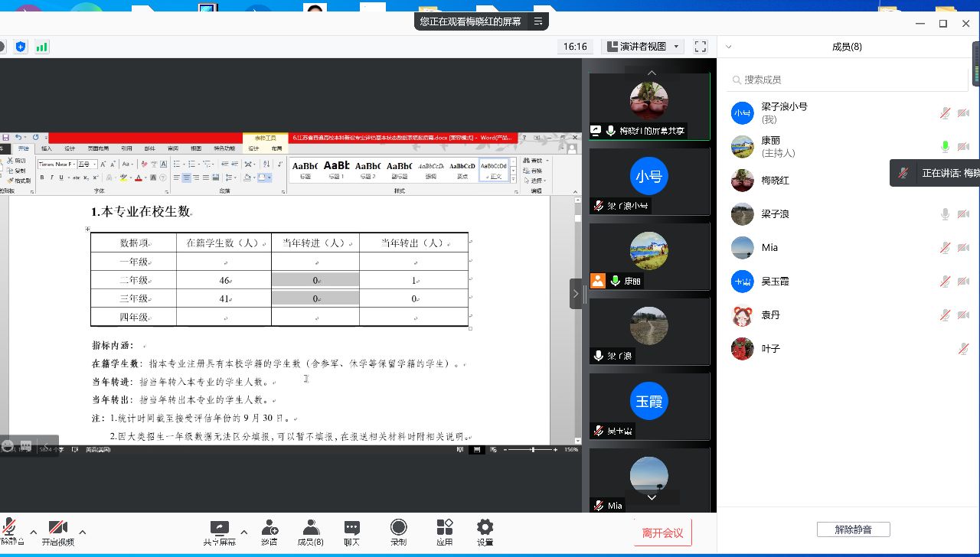Screen dimensions: 980x557
Task: Open the 聊天 chat icon
Action: [351, 529]
